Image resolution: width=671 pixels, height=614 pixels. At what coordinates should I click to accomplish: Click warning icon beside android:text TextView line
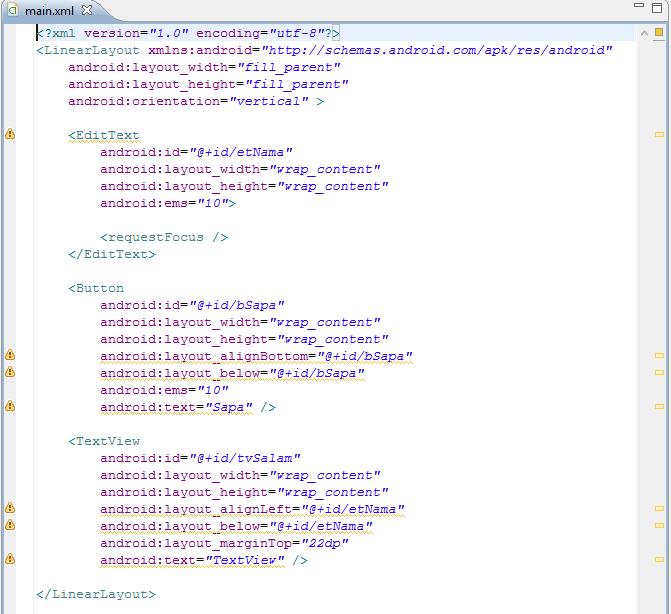click(x=10, y=559)
